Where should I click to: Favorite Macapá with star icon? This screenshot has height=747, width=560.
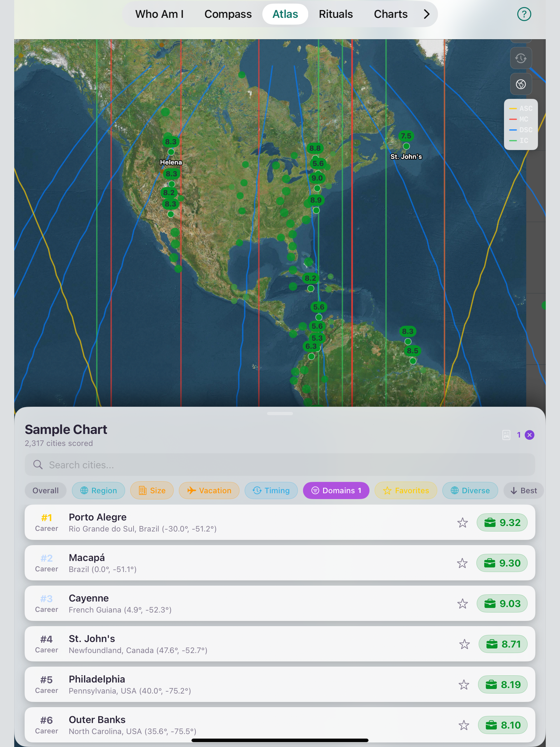[462, 563]
